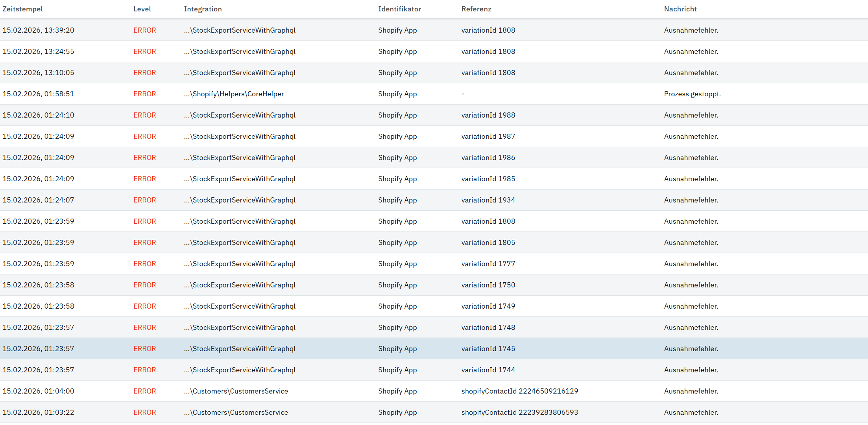Image resolution: width=868 pixels, height=425 pixels.
Task: Select the 'Prozess gestoppt.' message row
Action: [x=692, y=94]
